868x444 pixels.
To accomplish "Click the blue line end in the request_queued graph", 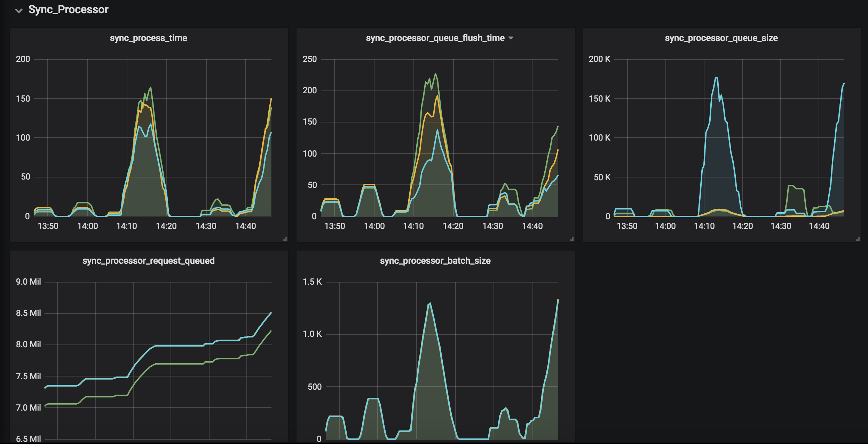I will pyautogui.click(x=271, y=313).
